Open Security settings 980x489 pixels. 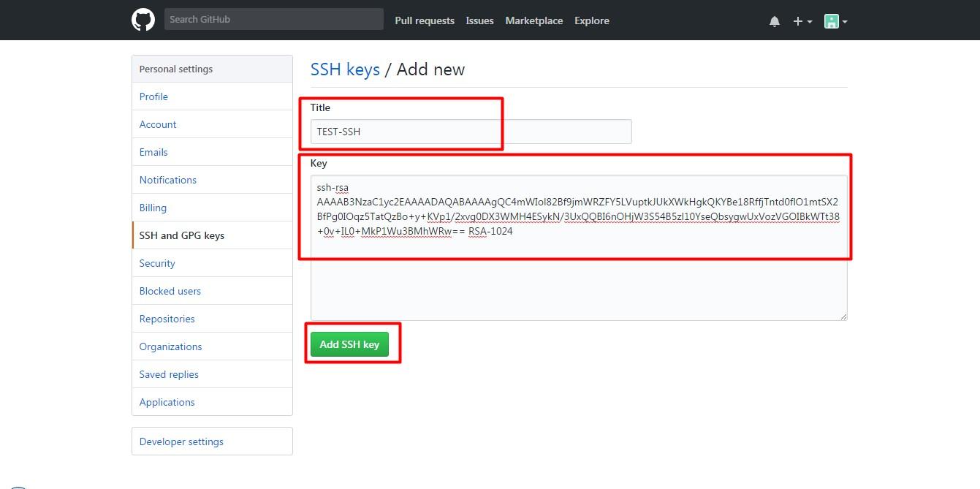tap(212, 263)
